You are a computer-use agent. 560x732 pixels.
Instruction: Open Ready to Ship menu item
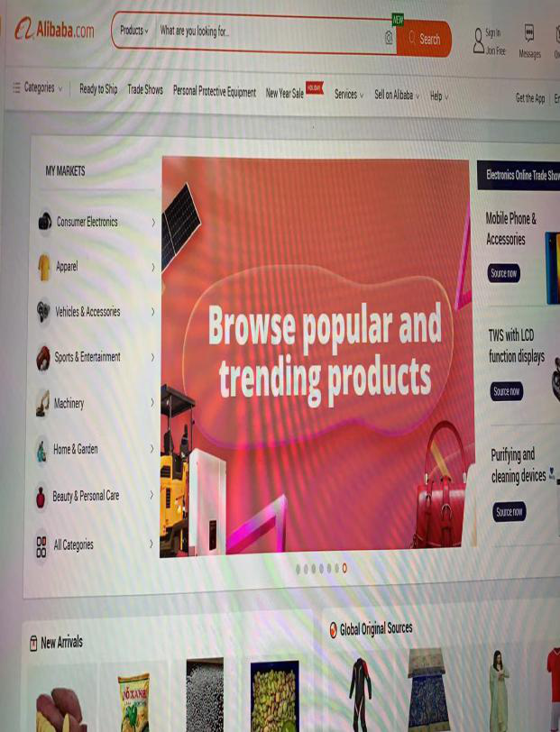(98, 88)
